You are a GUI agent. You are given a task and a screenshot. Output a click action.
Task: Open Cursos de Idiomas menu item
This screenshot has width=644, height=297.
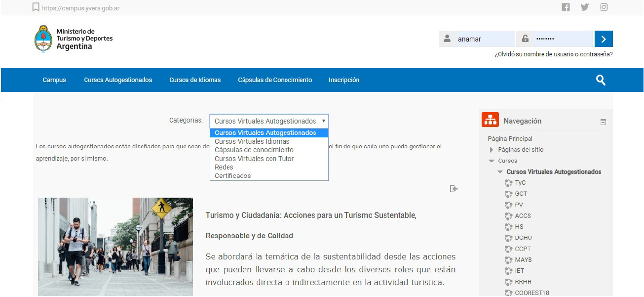click(x=195, y=80)
